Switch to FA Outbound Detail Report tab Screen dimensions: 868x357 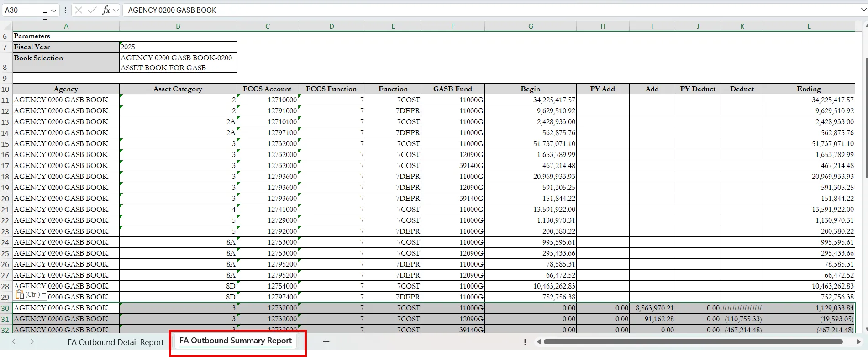pyautogui.click(x=116, y=342)
